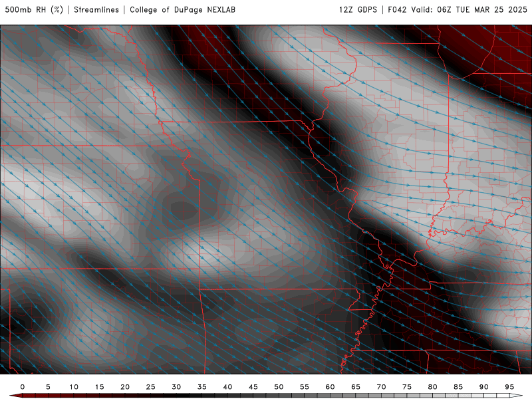Click the 80 label on the color scale
This screenshot has height=399, width=532.
pos(433,387)
